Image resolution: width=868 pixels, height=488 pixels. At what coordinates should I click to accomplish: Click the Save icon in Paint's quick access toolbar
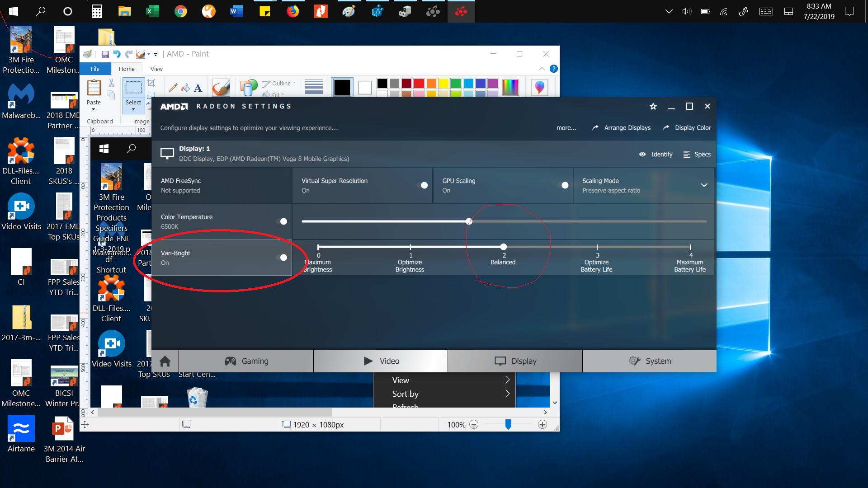pos(105,54)
